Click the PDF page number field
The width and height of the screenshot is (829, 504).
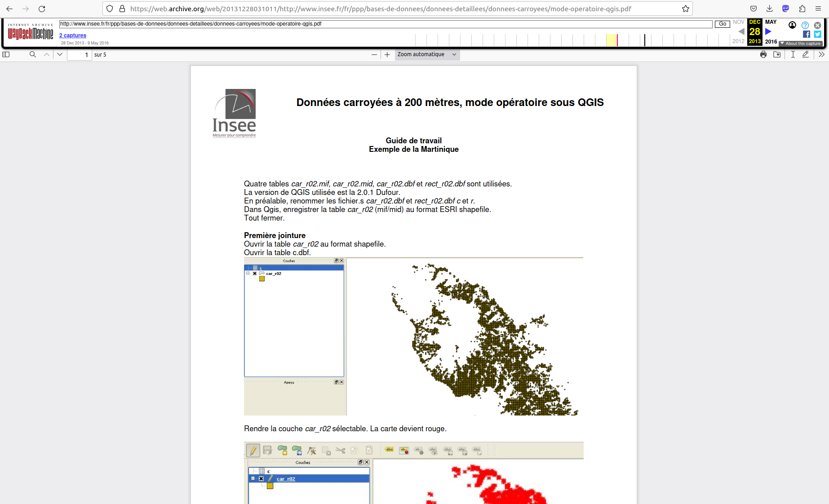tap(80, 55)
